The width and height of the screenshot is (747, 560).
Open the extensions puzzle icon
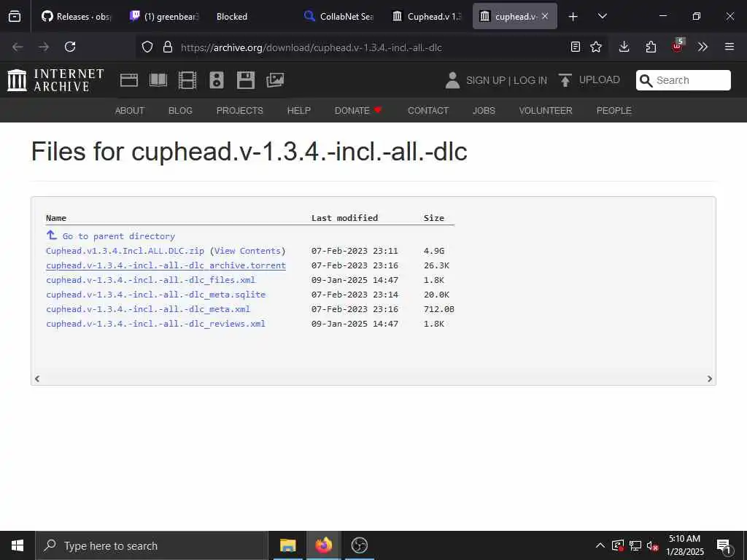coord(651,47)
